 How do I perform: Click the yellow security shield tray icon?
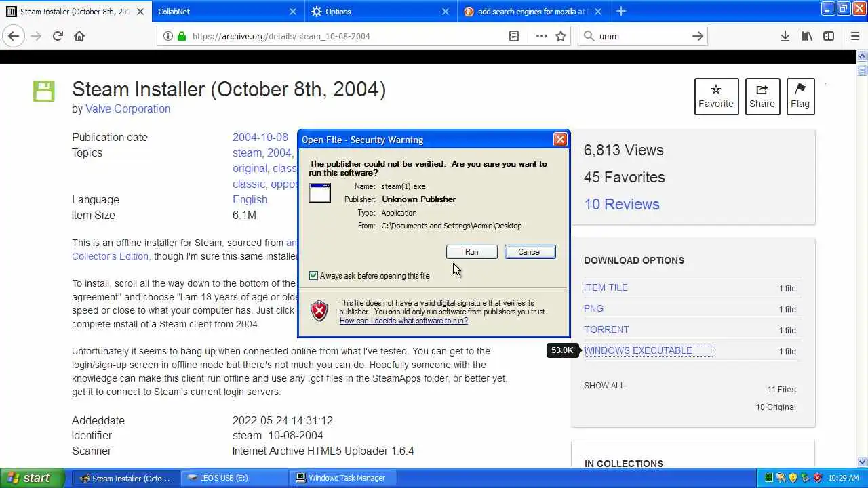click(793, 478)
